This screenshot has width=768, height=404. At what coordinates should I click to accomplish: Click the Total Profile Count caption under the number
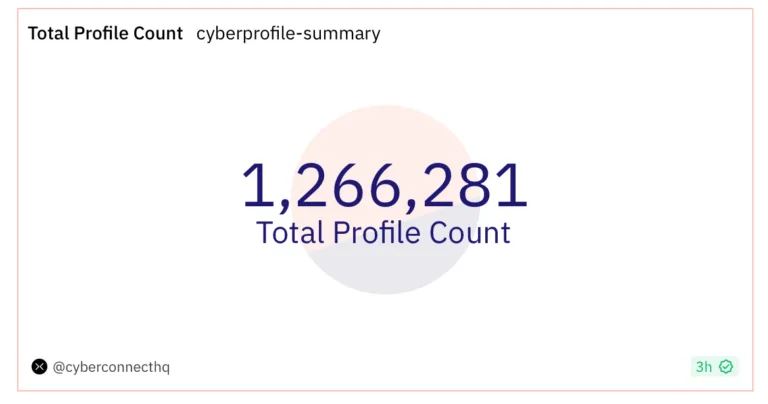[384, 232]
